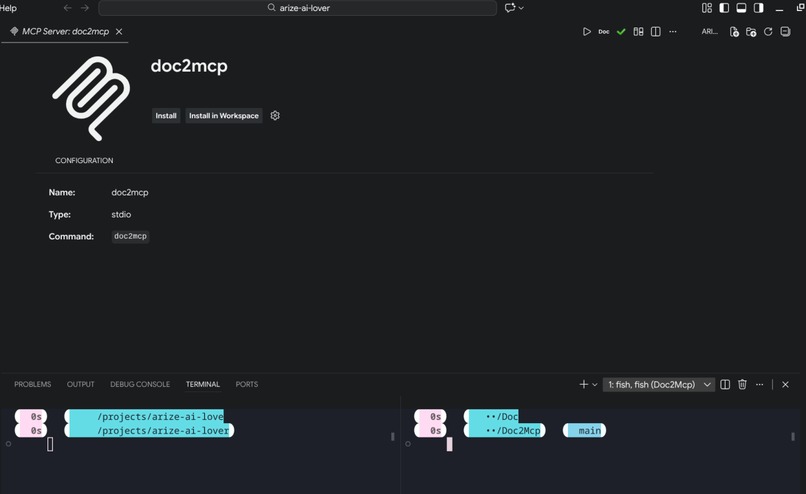Click the Type value stdio
The height and width of the screenshot is (494, 806).
[x=121, y=214]
